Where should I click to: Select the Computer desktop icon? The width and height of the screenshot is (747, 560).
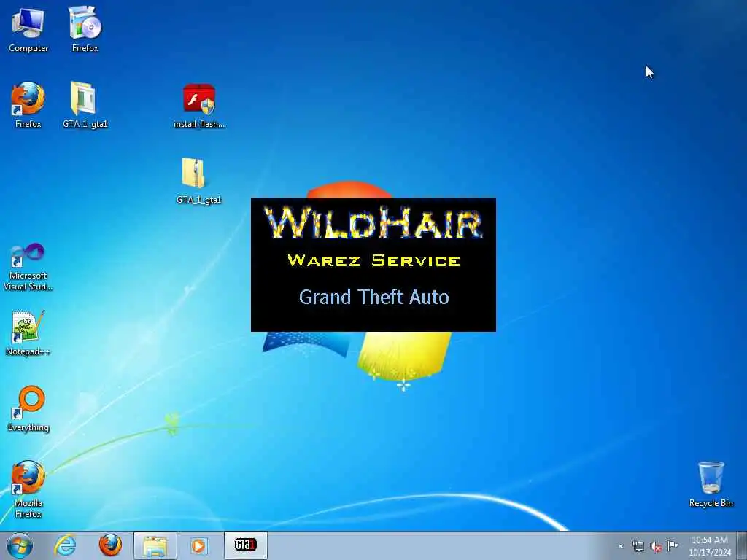click(28, 29)
